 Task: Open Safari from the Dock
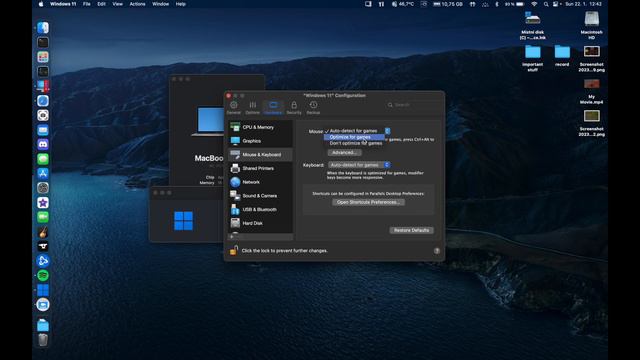click(x=43, y=101)
